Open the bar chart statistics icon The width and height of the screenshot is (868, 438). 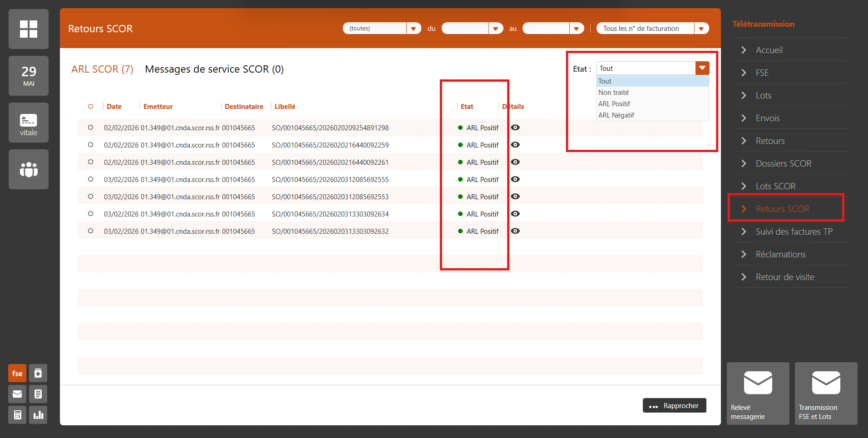(x=38, y=415)
